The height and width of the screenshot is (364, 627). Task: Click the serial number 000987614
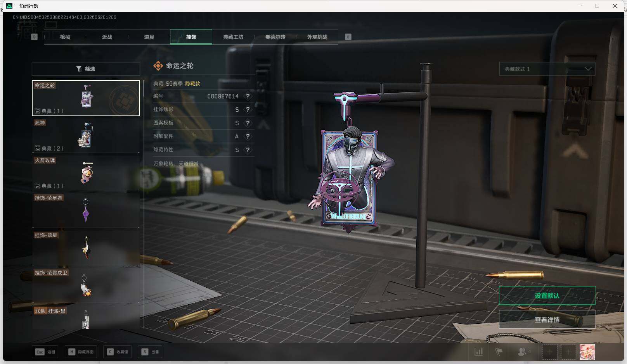pyautogui.click(x=223, y=96)
